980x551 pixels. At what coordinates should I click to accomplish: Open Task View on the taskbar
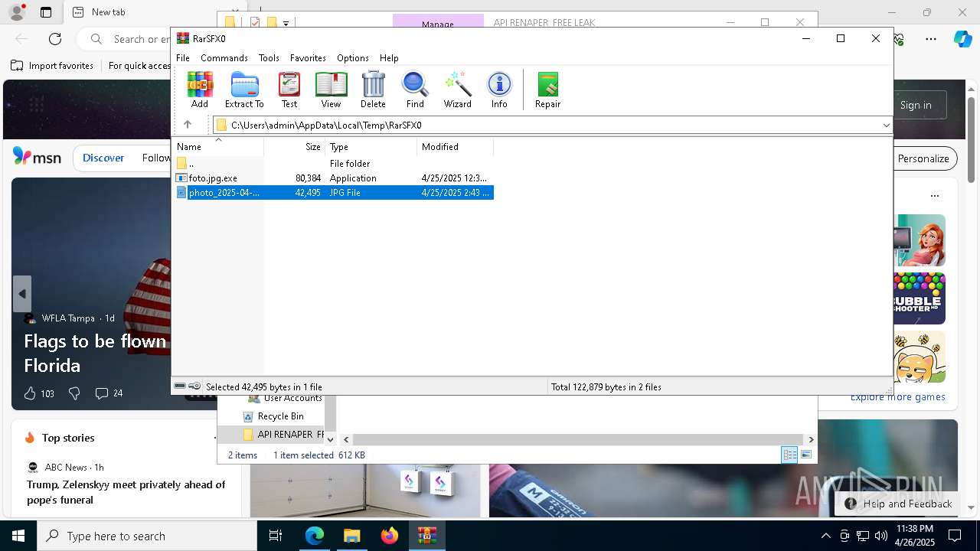coord(276,536)
